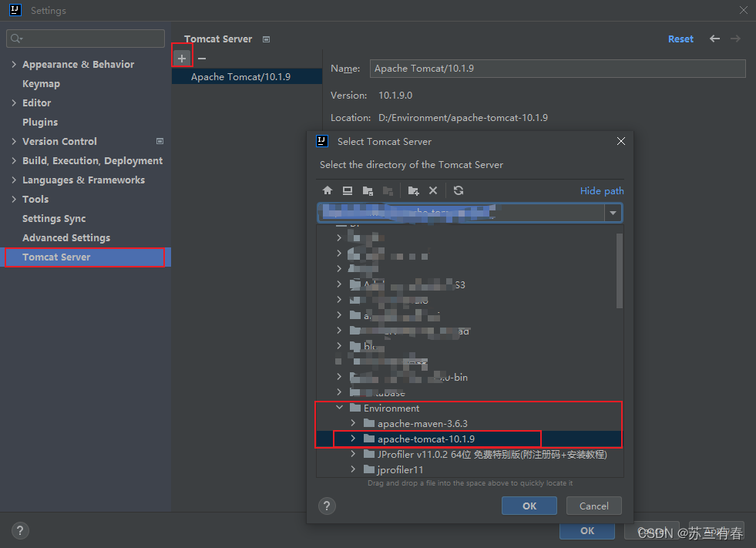Viewport: 756px width, 548px height.
Task: Click the settings icon beside Tomcat Server heading
Action: (x=265, y=39)
